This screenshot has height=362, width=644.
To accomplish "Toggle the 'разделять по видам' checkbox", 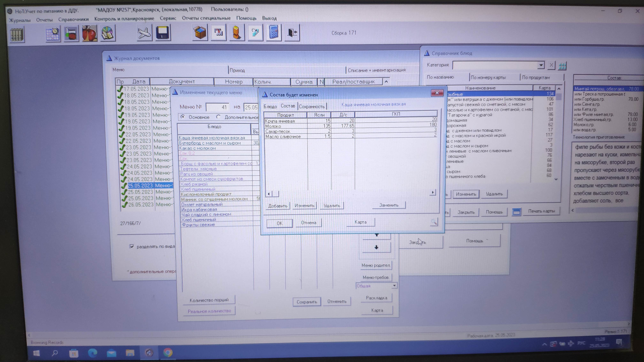I will coord(132,246).
